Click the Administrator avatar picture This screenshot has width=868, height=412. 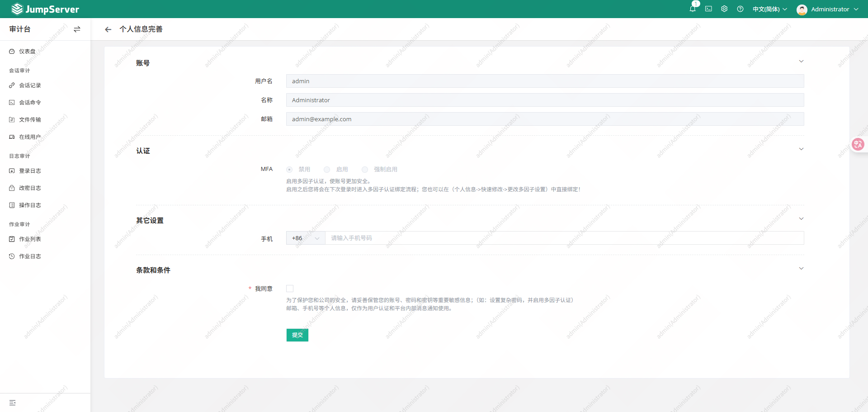coord(802,9)
